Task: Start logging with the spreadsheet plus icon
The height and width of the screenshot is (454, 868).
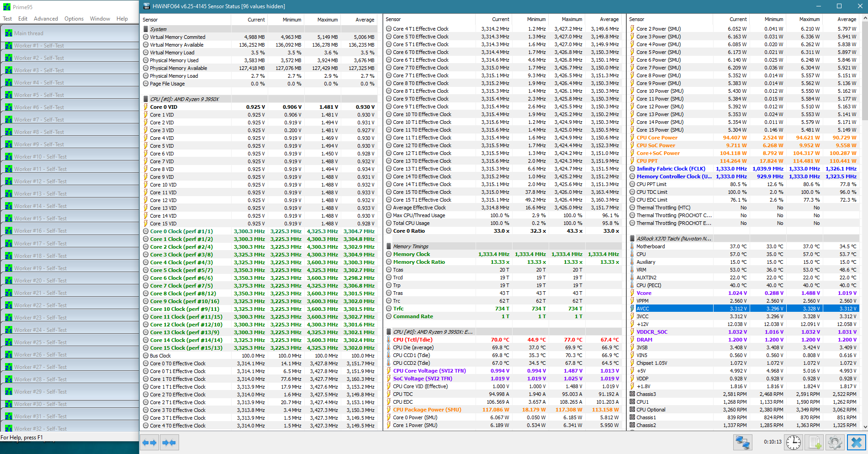Action: click(x=814, y=443)
